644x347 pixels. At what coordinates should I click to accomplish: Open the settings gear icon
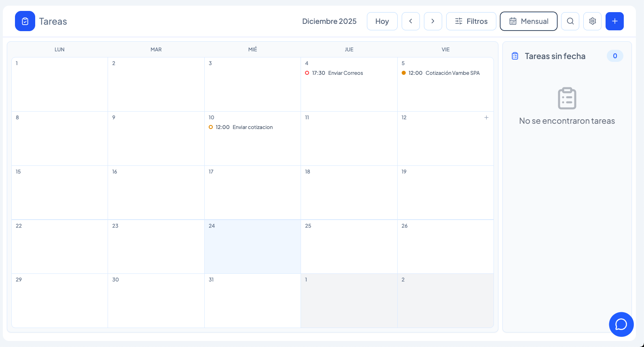click(x=592, y=21)
